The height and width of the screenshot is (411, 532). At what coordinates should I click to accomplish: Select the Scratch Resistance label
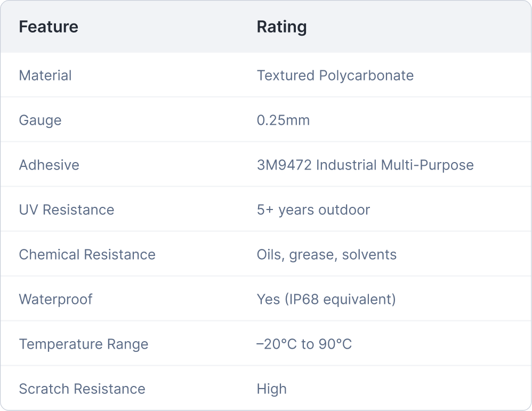(x=82, y=389)
